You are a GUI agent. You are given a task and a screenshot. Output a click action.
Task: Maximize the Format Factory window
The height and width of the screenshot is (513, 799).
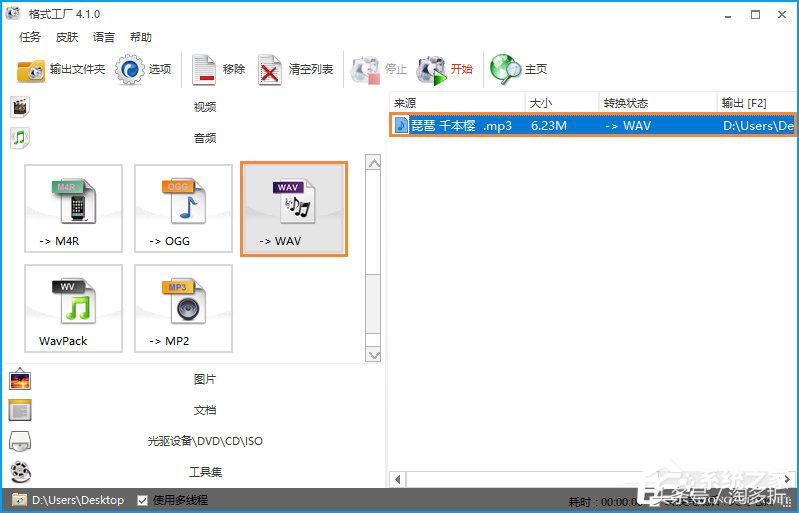click(x=756, y=15)
